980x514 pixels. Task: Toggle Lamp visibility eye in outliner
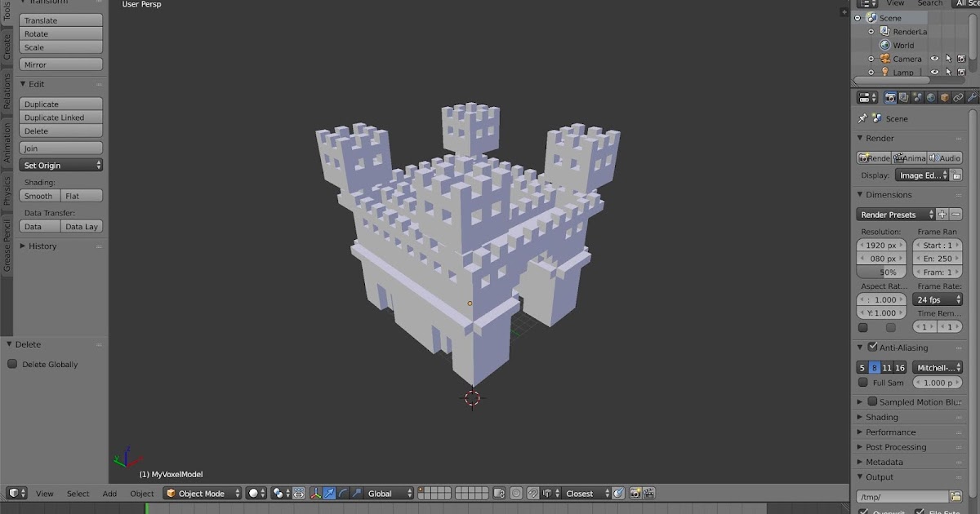pos(934,72)
